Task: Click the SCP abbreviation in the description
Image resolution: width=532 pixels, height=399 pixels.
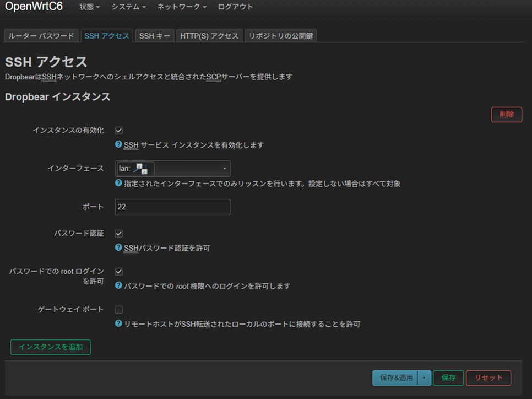Action: pos(214,77)
